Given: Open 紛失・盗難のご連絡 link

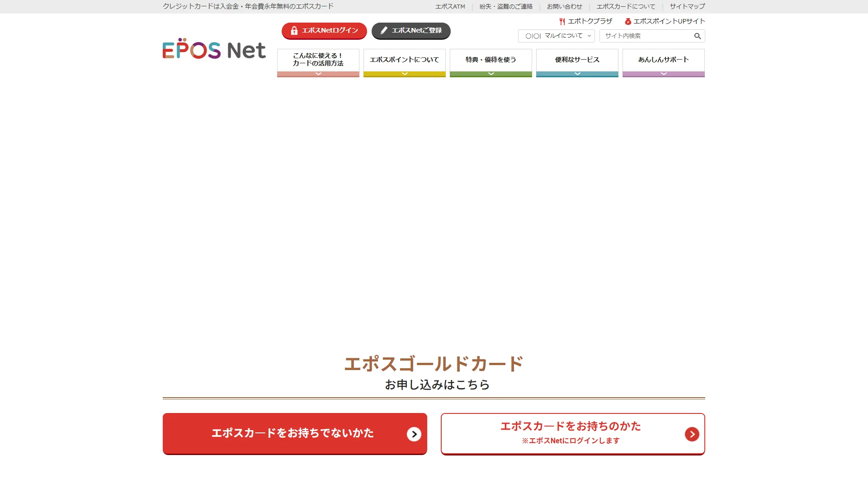Looking at the screenshot, I should 506,6.
